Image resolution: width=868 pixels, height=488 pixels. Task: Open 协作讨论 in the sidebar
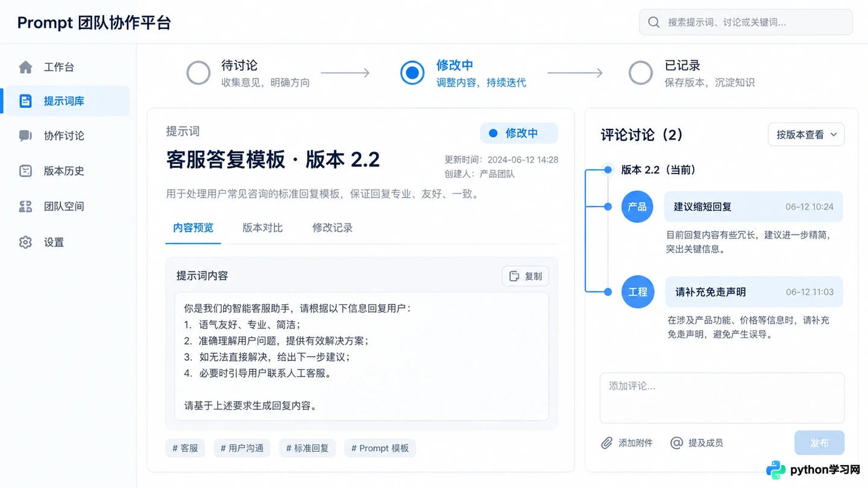click(66, 136)
